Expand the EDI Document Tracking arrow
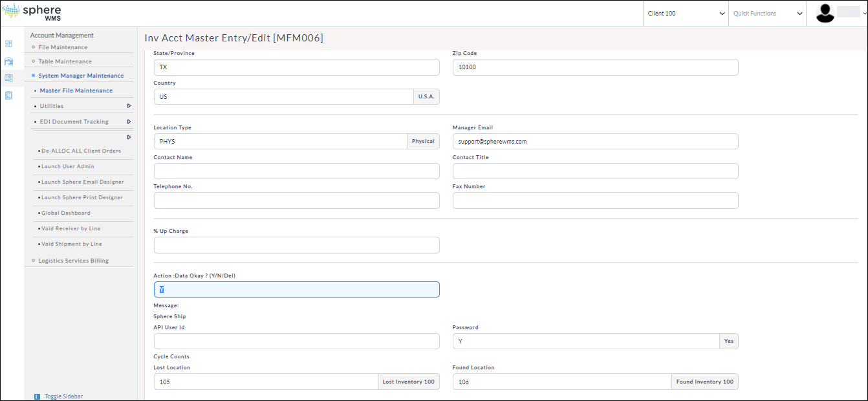Image resolution: width=868 pixels, height=401 pixels. click(129, 122)
